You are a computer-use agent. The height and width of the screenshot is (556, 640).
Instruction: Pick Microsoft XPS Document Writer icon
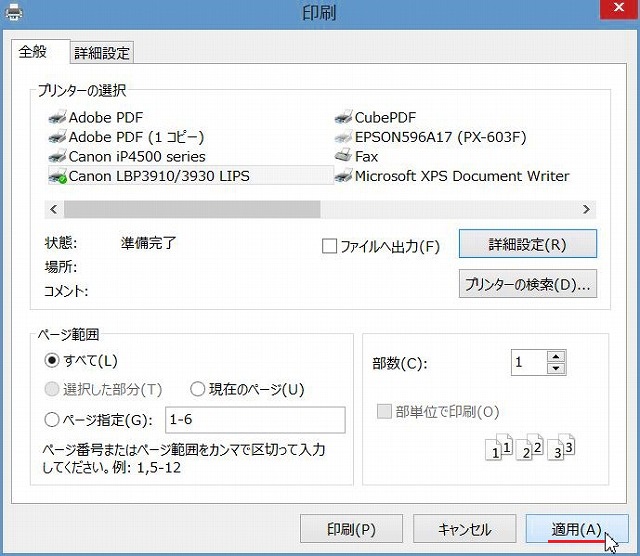343,176
